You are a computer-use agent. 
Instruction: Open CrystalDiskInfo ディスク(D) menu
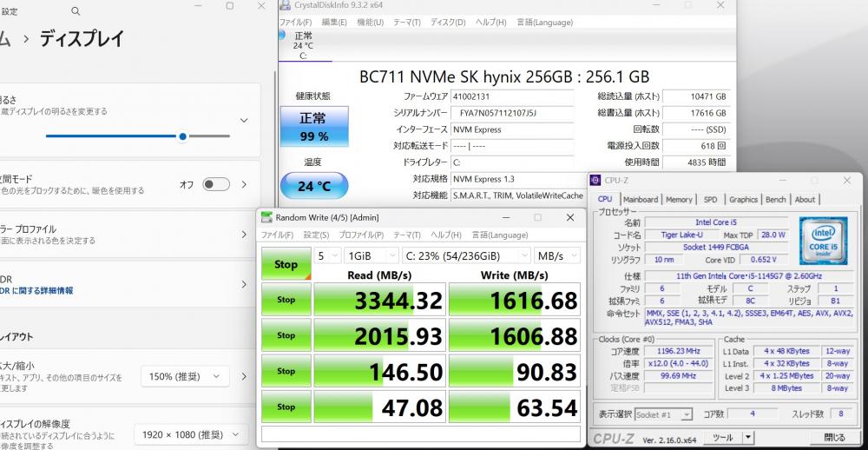(x=448, y=23)
